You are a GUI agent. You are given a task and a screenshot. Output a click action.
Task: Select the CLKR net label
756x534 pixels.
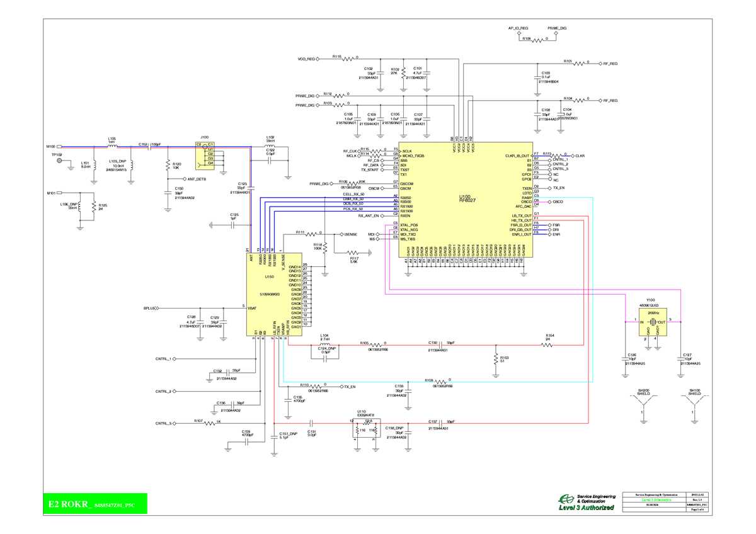pos(580,155)
